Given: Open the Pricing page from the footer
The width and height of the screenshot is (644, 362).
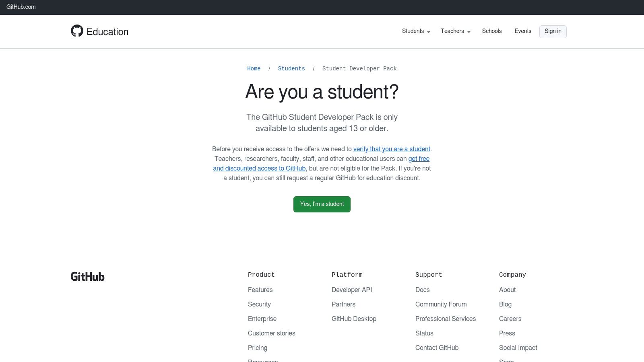Looking at the screenshot, I should coord(257,348).
